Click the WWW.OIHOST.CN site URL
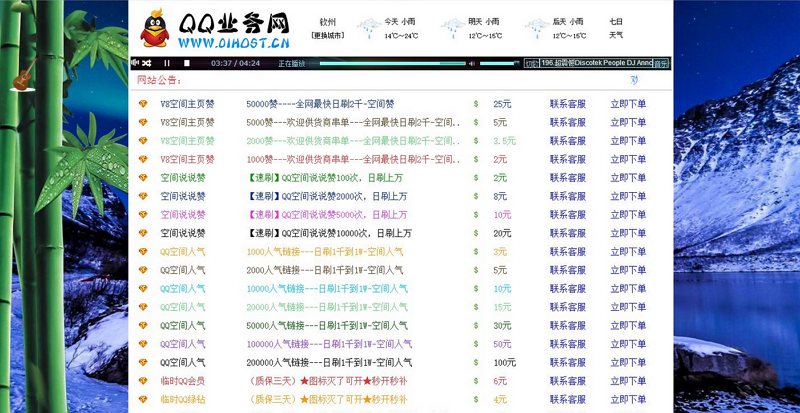 233,42
